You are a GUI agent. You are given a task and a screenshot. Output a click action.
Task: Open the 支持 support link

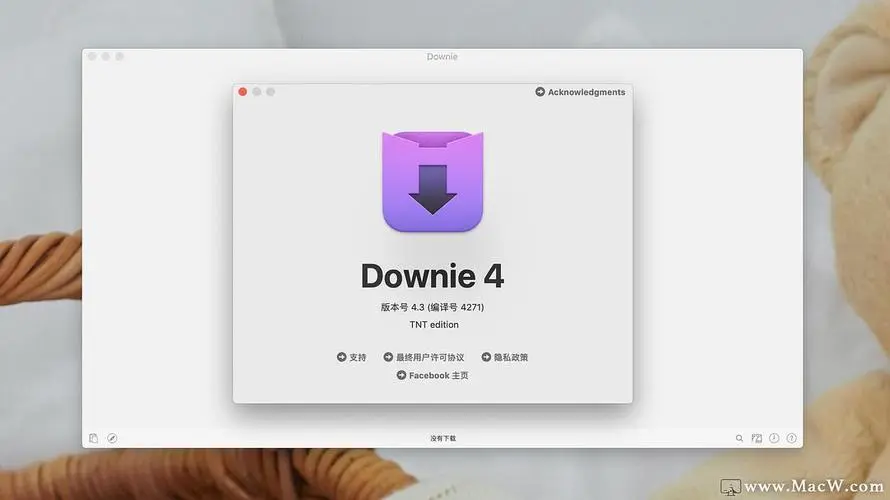coord(358,357)
